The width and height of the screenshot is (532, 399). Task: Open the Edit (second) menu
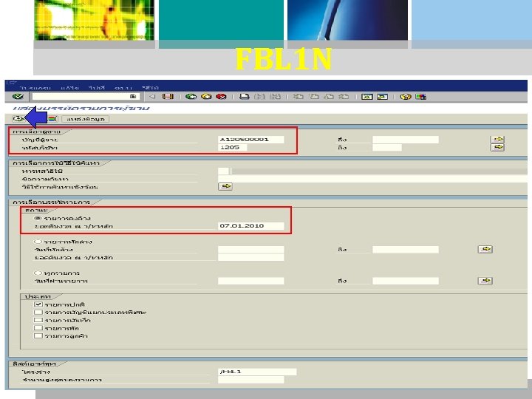[70, 88]
